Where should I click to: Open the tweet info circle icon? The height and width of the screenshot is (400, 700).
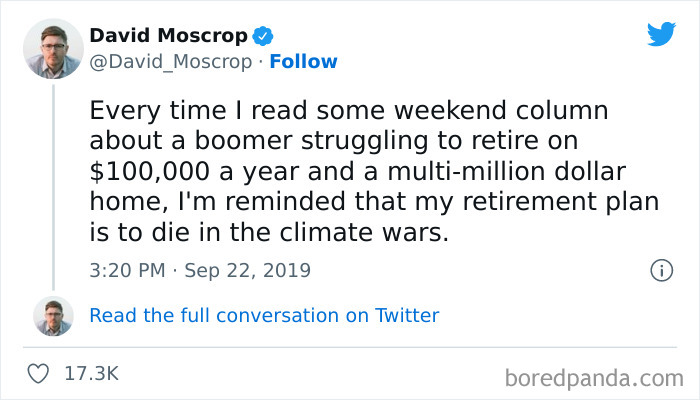tap(660, 270)
